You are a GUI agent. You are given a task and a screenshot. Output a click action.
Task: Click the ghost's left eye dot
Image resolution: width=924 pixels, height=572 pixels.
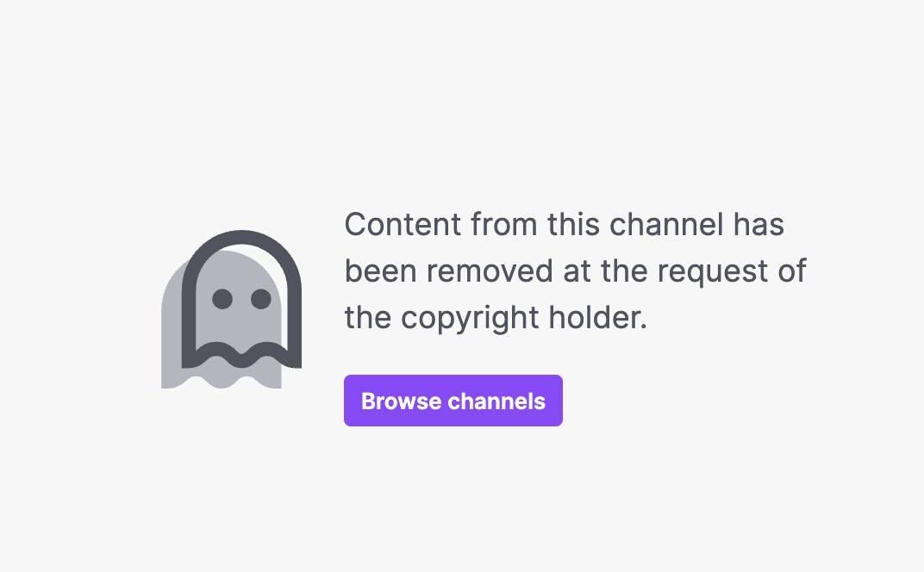click(x=222, y=299)
